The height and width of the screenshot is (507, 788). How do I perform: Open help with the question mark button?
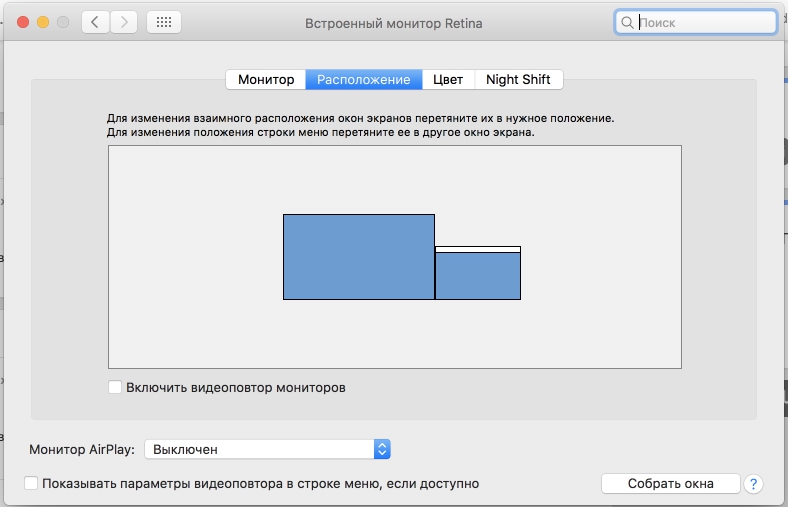tap(753, 484)
